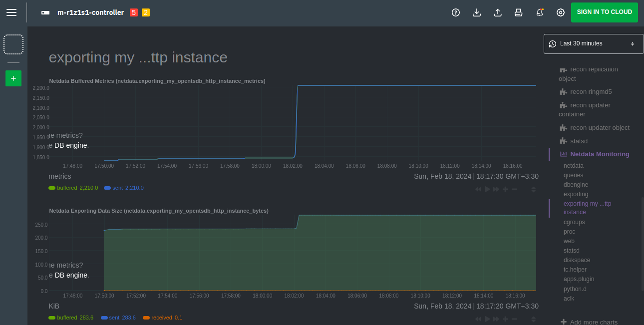Collapse the Netdata Monitoring section

click(x=599, y=154)
